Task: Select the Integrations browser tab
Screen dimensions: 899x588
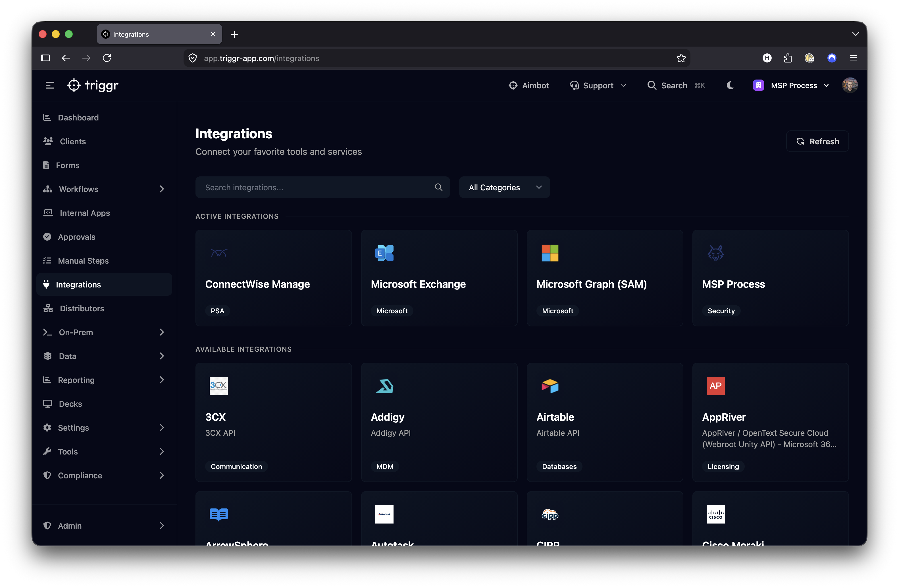Action: pos(159,34)
